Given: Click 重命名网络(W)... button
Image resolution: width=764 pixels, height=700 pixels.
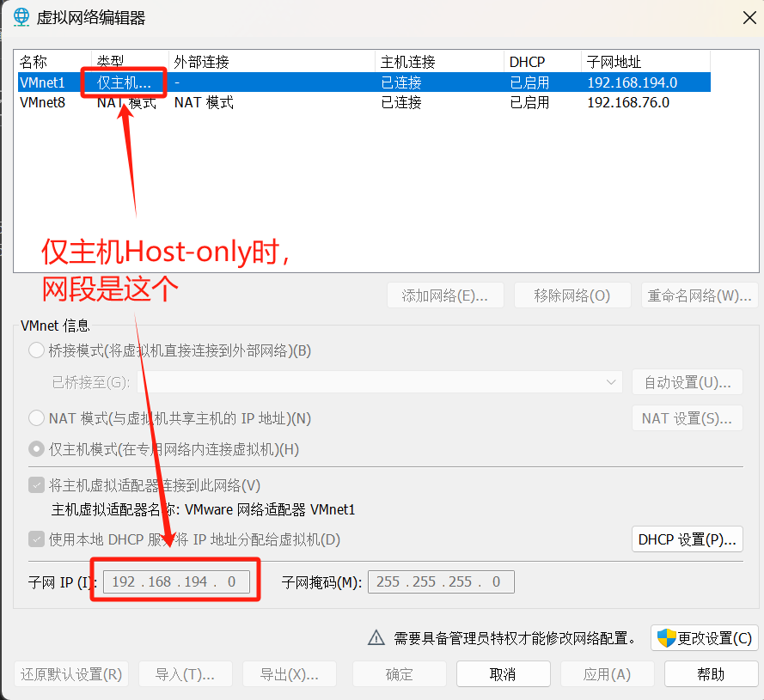Looking at the screenshot, I should 700,295.
